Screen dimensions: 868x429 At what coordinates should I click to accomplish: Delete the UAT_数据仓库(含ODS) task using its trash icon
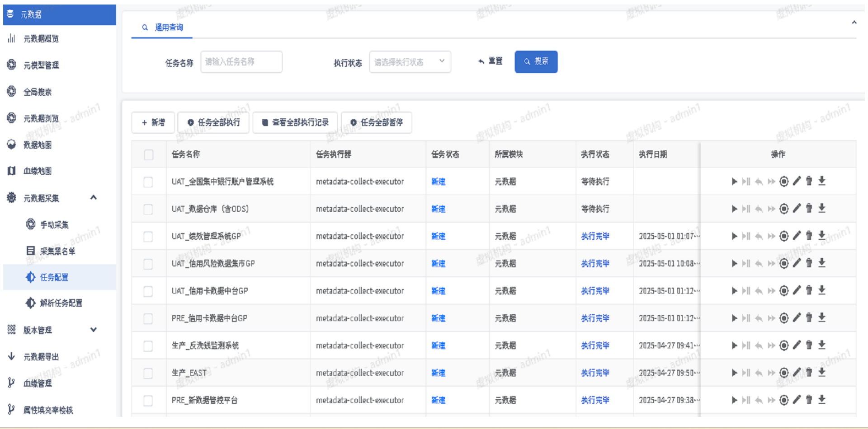(x=809, y=208)
